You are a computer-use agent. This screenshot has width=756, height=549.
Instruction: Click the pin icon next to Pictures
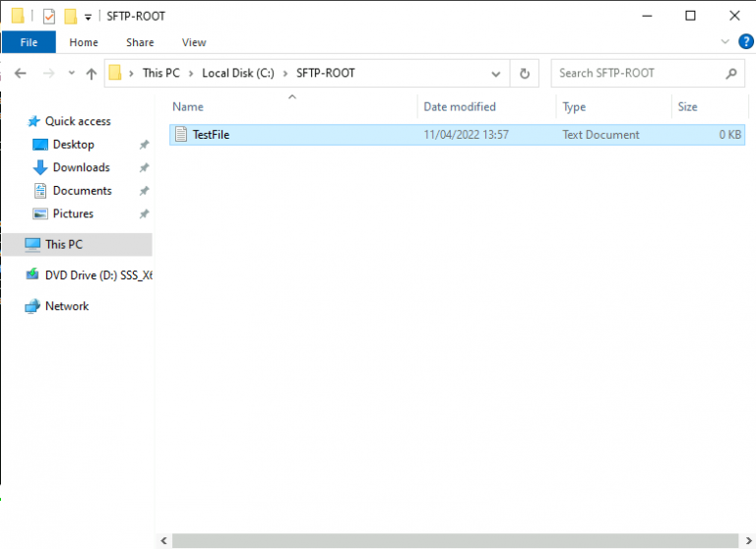(x=144, y=214)
